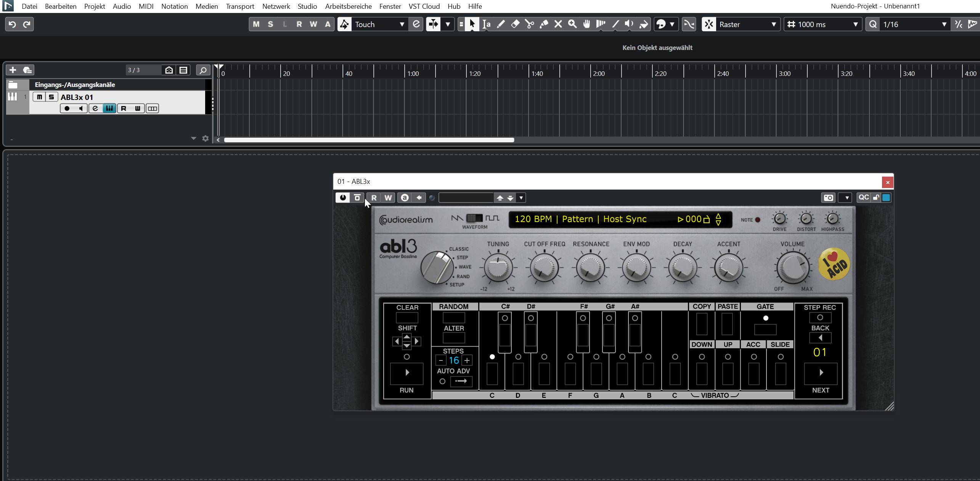Increase steps with the plus button

tap(467, 360)
